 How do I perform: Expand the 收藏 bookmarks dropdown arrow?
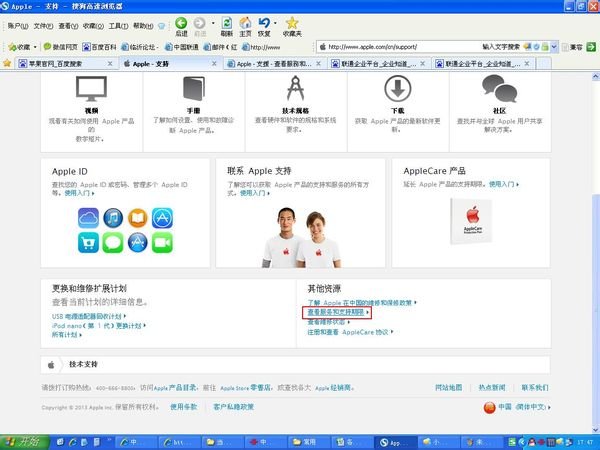pyautogui.click(x=35, y=47)
